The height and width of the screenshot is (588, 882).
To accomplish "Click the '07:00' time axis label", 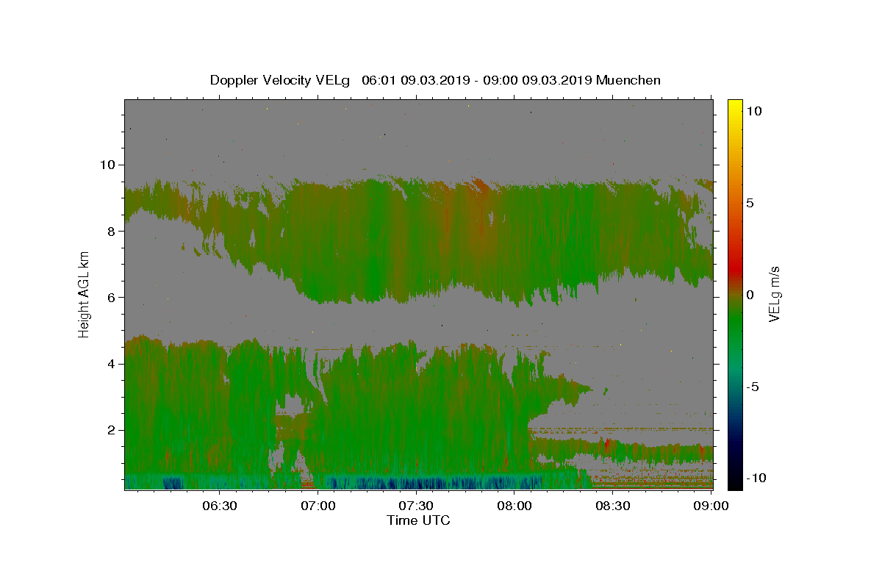I will (x=318, y=506).
